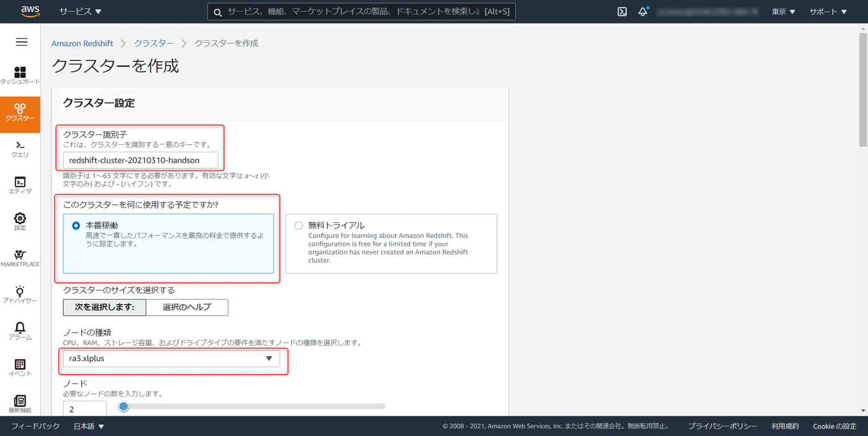The height and width of the screenshot is (436, 868).
Task: Choose the 次を選択します tab button
Action: point(105,307)
